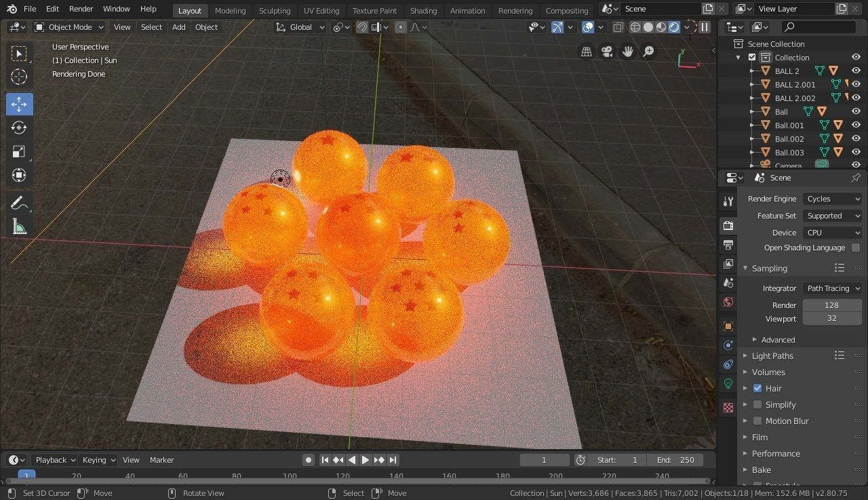The width and height of the screenshot is (868, 500).
Task: Pick the Scale tool
Action: pos(19,151)
